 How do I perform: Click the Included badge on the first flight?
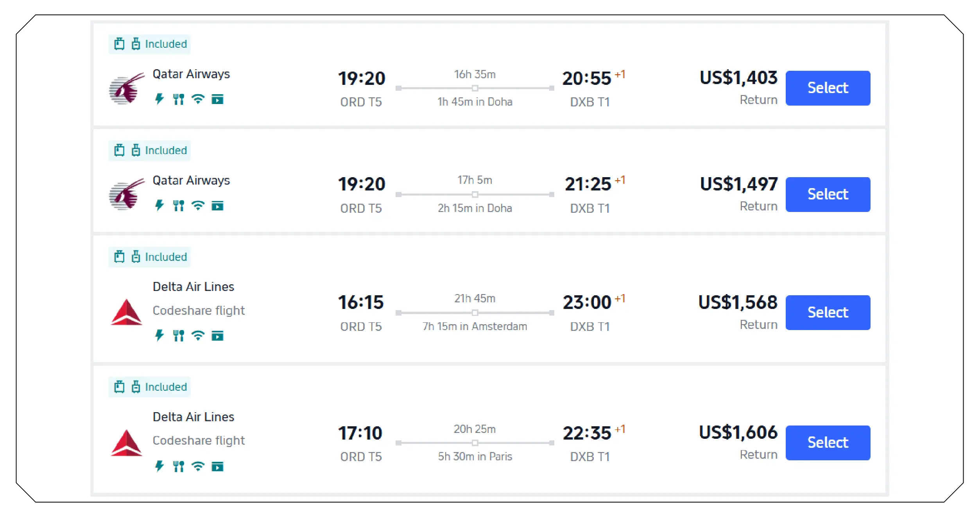coord(149,44)
